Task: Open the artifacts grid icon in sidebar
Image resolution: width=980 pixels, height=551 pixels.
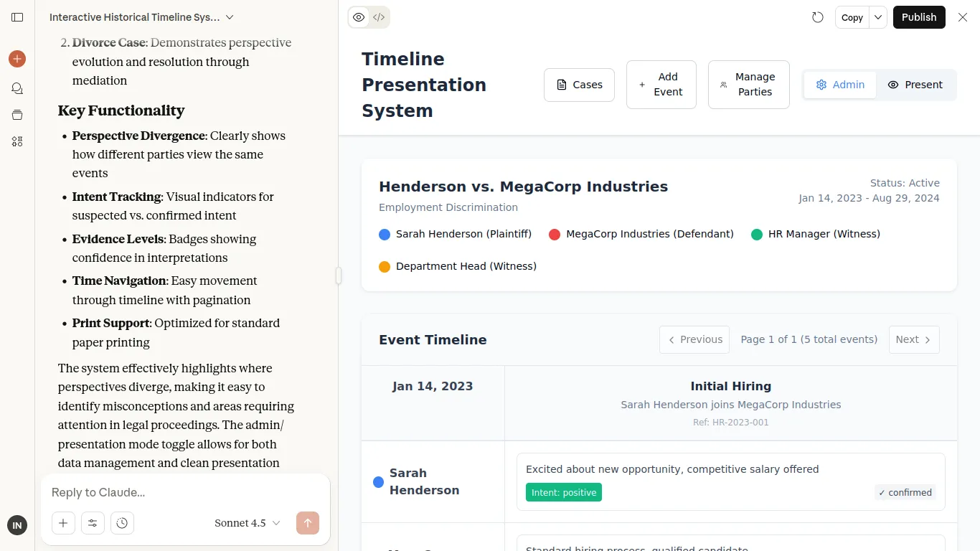Action: (17, 141)
